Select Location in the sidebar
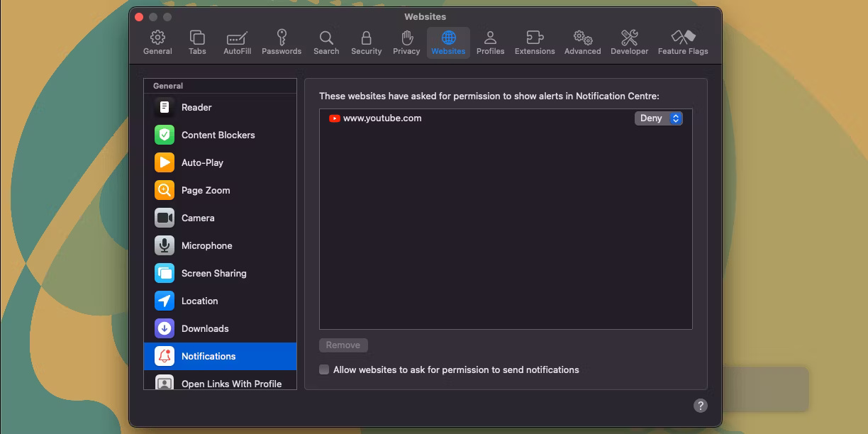868x434 pixels. (199, 301)
